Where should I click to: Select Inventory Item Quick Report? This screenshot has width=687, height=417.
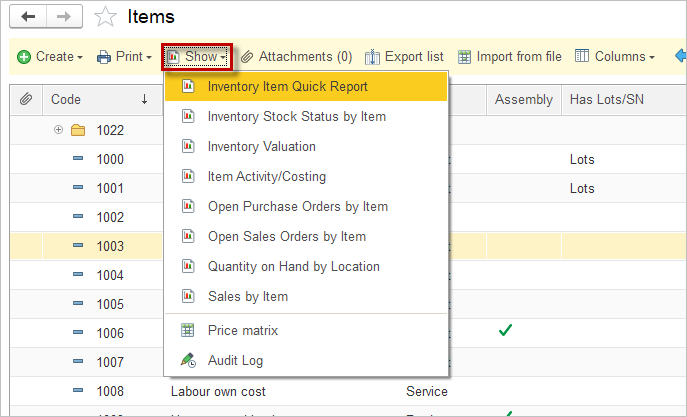point(288,86)
